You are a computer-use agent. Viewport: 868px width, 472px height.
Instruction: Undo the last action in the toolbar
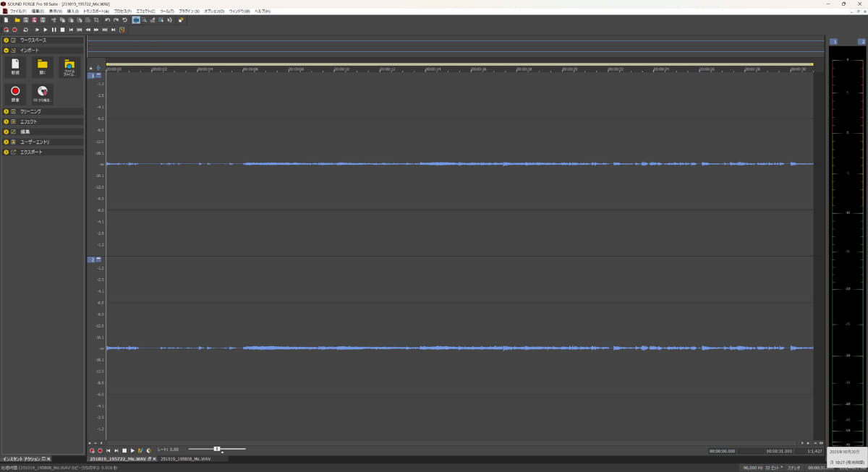point(107,20)
